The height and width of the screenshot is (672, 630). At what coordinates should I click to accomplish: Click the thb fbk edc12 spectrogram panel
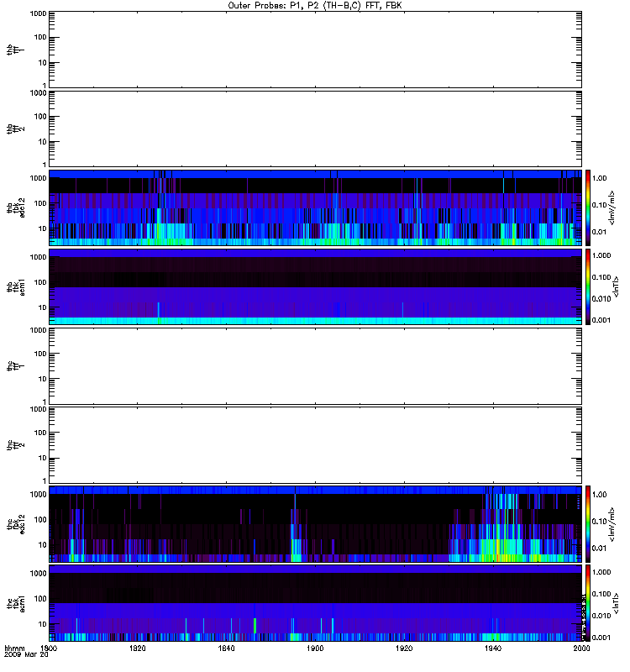coord(316,207)
